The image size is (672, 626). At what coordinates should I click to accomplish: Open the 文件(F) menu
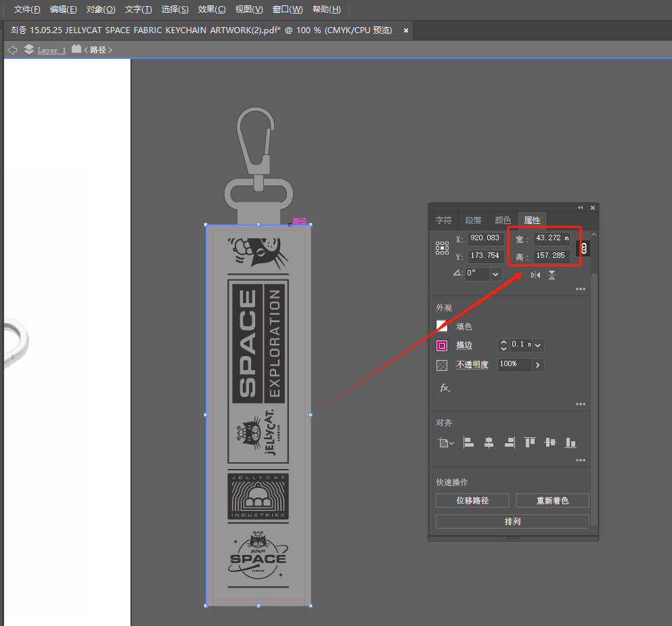tap(27, 9)
